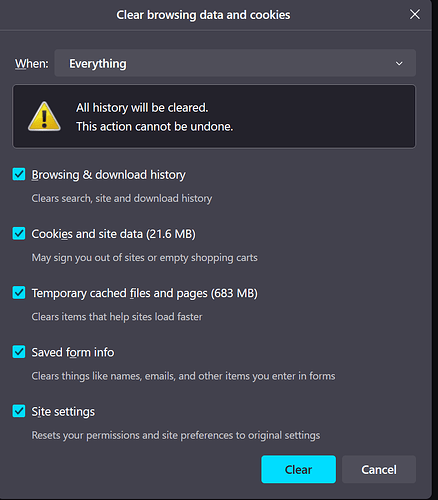The height and width of the screenshot is (500, 438).
Task: Select the Everything time range value
Action: coord(98,64)
